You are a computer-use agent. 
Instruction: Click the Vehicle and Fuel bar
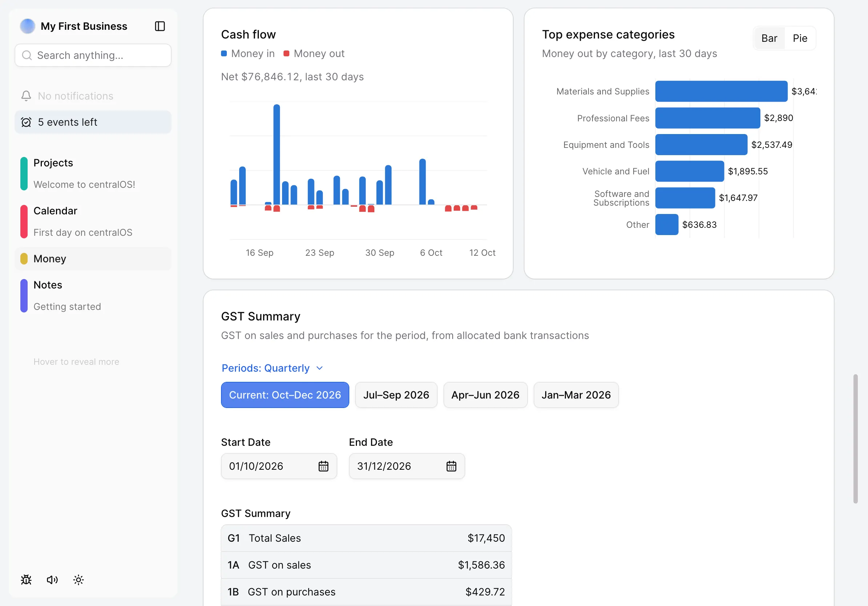pyautogui.click(x=690, y=171)
